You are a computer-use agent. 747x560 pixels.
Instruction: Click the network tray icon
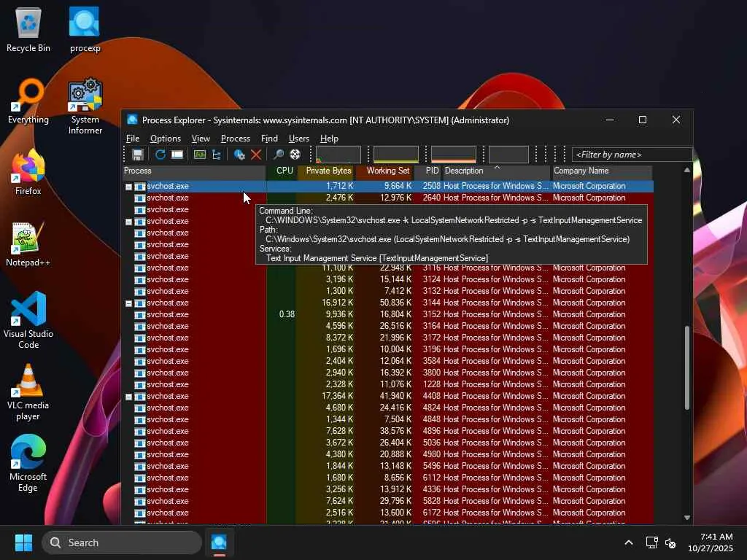coord(651,542)
